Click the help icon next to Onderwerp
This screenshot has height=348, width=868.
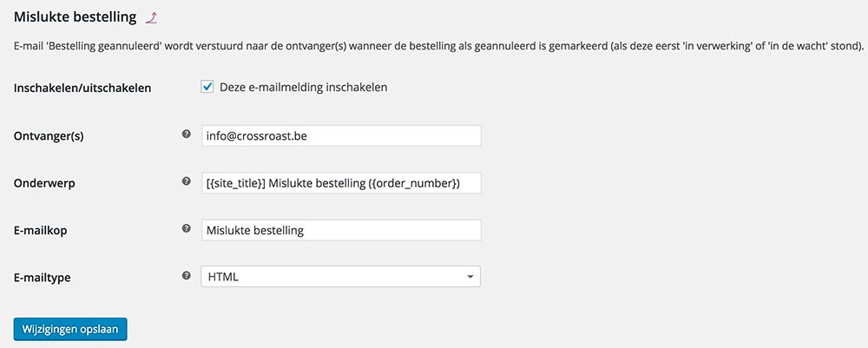pyautogui.click(x=186, y=181)
